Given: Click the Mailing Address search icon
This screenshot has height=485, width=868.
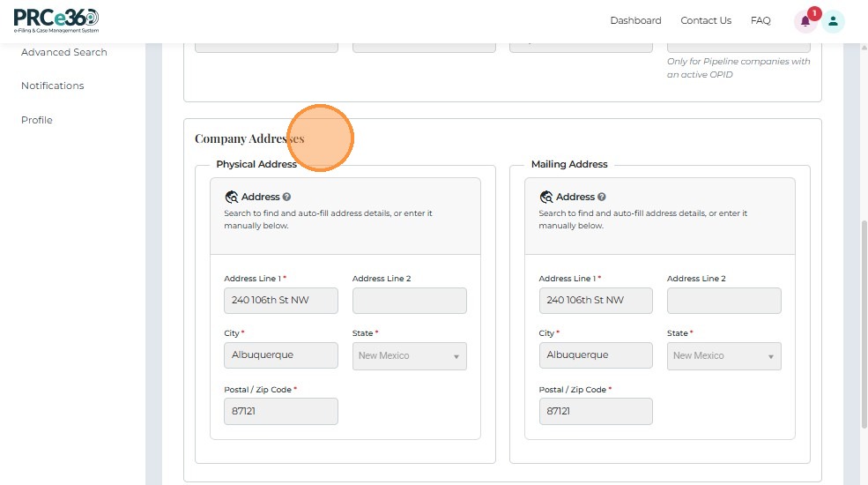Looking at the screenshot, I should (x=546, y=198).
